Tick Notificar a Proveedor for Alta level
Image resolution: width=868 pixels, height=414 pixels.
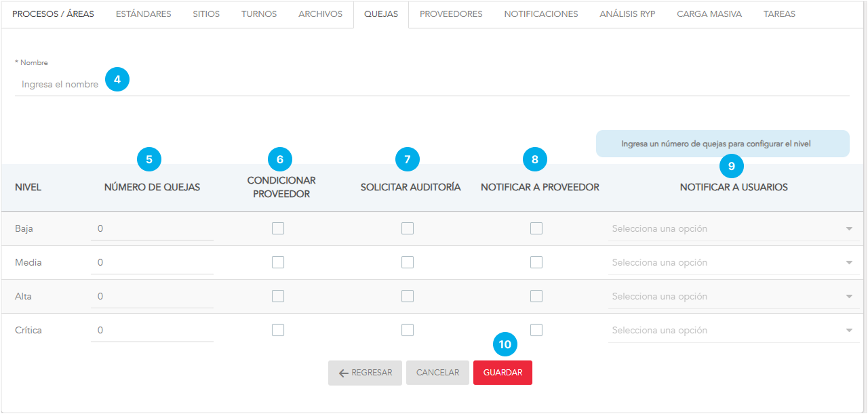pos(536,296)
